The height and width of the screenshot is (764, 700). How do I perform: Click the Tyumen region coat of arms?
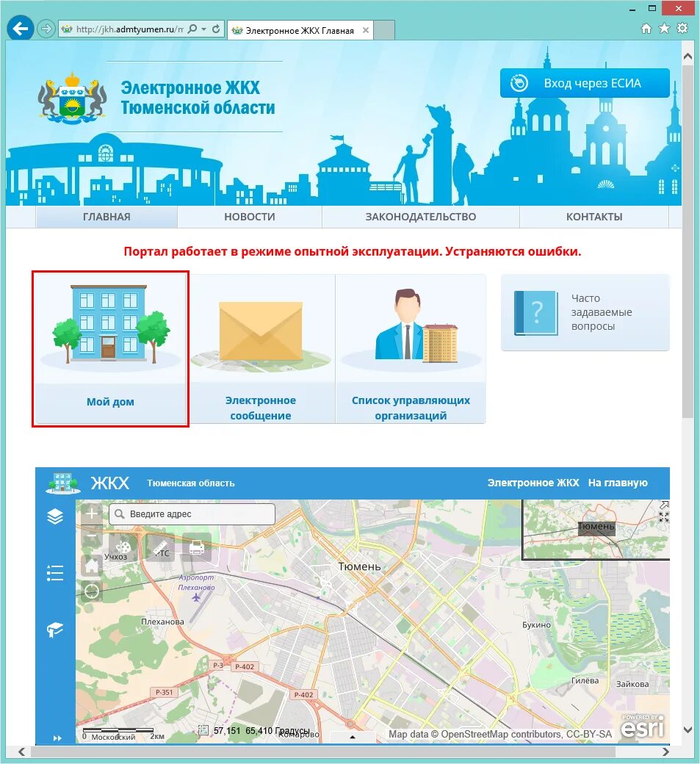(72, 98)
